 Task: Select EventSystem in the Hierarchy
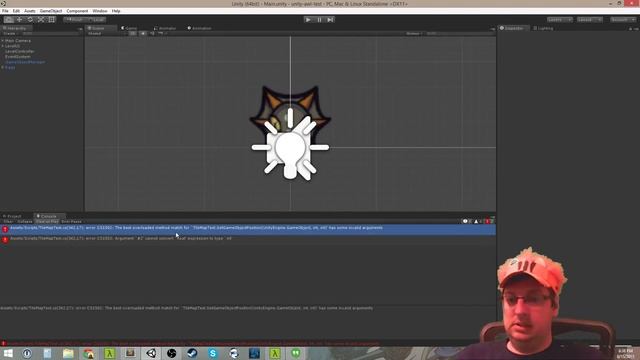[x=18, y=57]
